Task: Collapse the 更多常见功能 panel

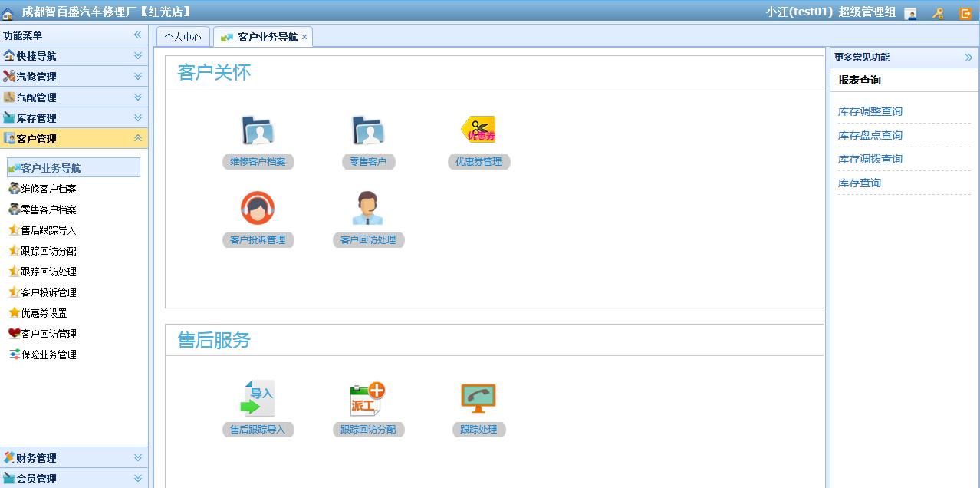Action: 968,58
